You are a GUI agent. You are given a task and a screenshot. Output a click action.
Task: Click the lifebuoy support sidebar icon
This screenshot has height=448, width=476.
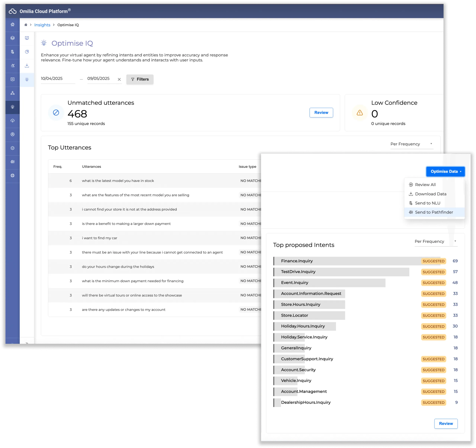pos(12,176)
